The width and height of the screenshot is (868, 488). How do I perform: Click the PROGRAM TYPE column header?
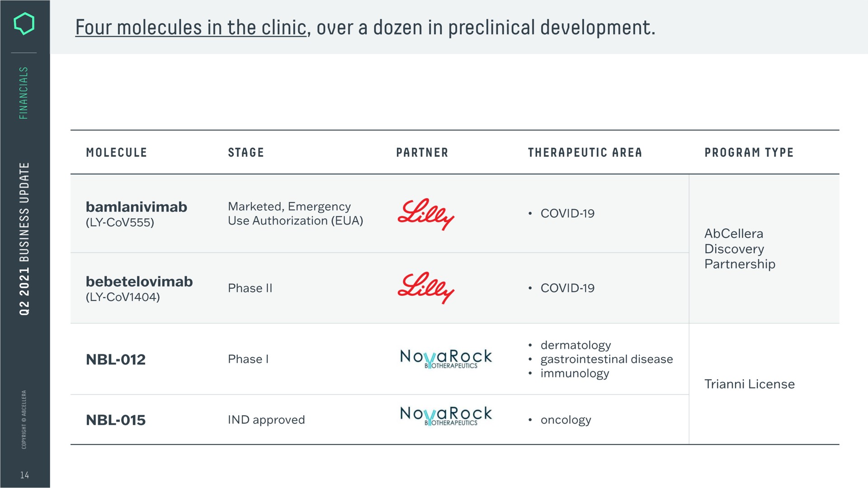tap(749, 153)
